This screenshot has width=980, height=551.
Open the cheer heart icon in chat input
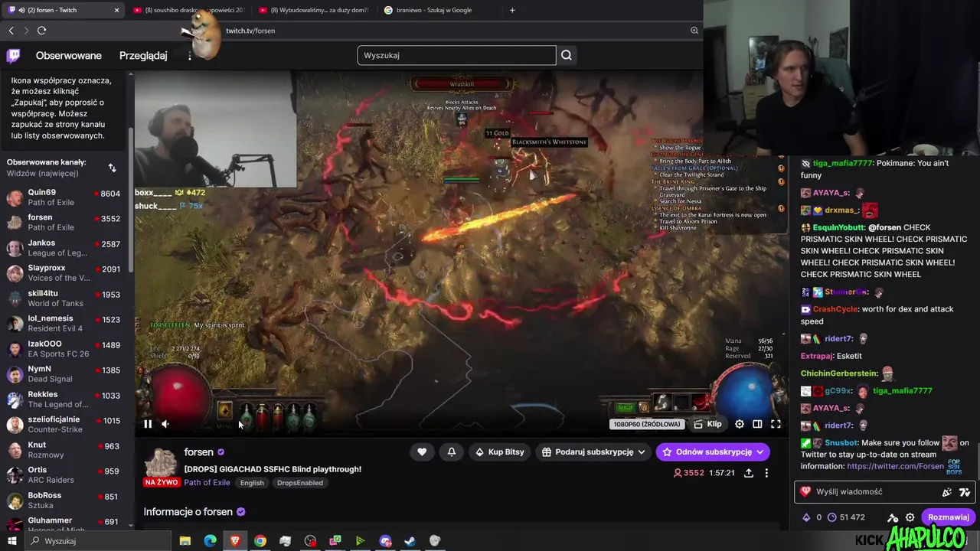coord(805,492)
